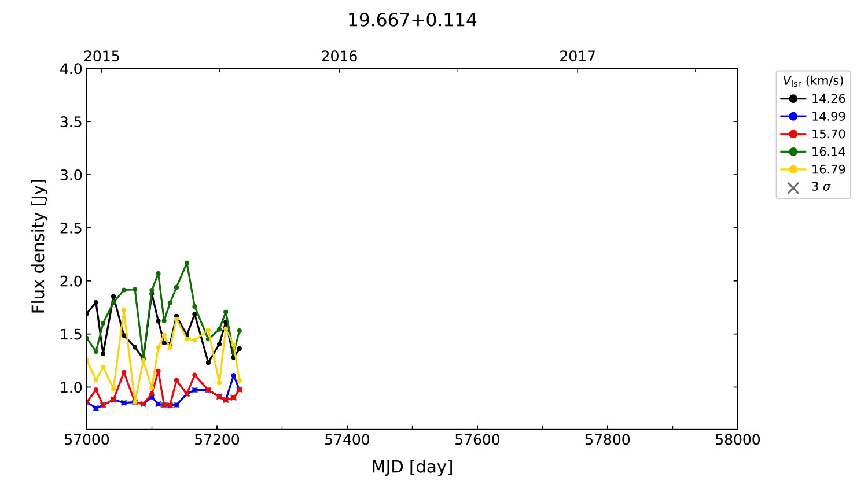The image size is (868, 488).
Task: Click the MJD [day] axis label
Action: (x=412, y=467)
